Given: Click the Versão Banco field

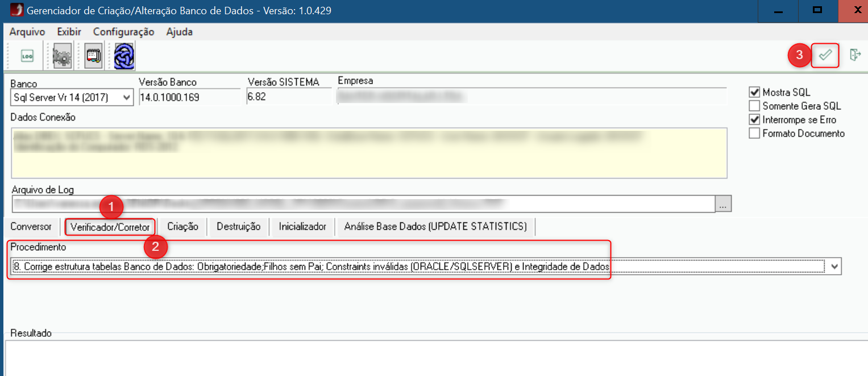Looking at the screenshot, I should point(189,97).
